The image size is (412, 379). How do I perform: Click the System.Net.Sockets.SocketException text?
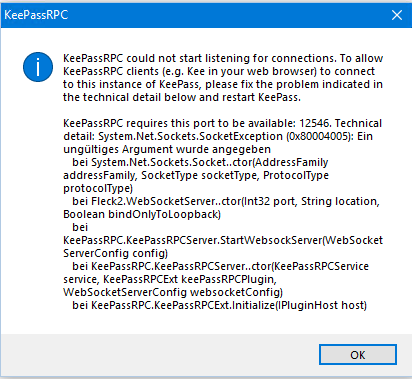coord(190,137)
